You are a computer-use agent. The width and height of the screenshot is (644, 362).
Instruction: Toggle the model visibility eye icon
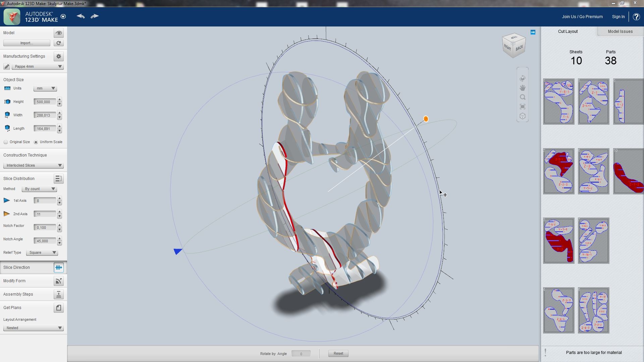(58, 33)
